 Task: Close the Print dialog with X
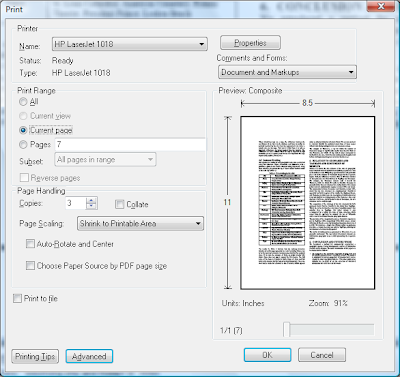tap(381, 6)
